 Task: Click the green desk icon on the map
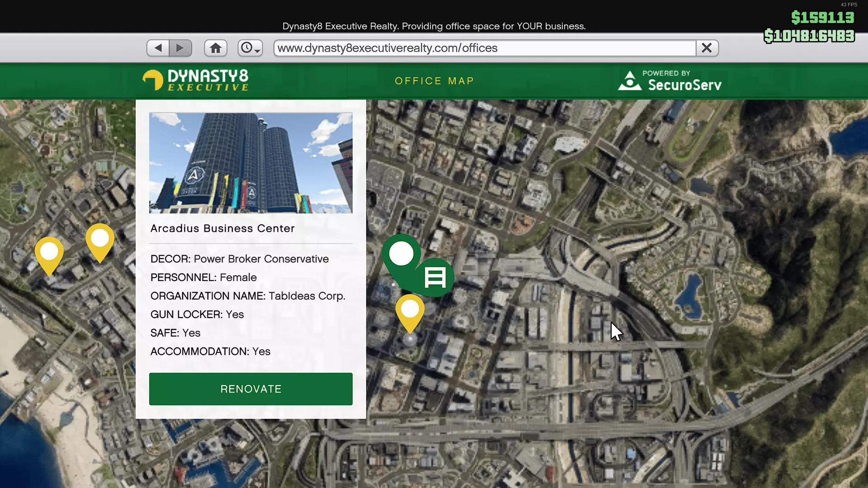click(x=435, y=277)
